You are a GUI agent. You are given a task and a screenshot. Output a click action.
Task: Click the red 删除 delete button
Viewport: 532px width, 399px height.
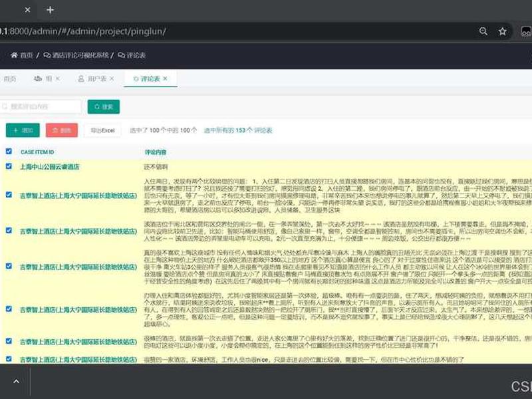click(x=62, y=130)
